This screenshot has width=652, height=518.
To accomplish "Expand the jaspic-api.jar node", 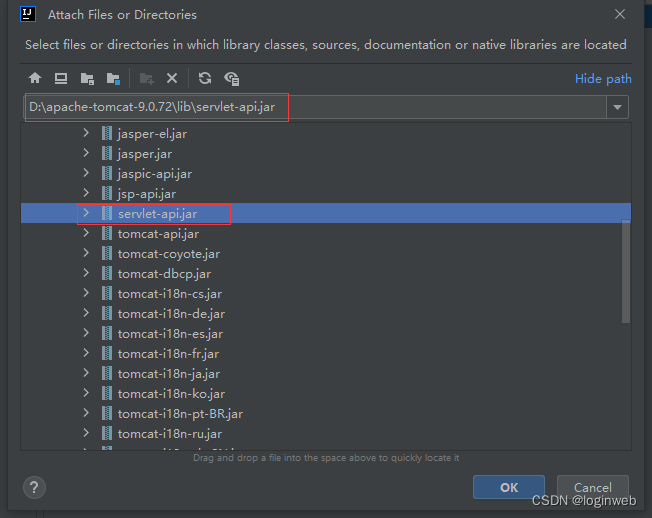I will pyautogui.click(x=86, y=173).
